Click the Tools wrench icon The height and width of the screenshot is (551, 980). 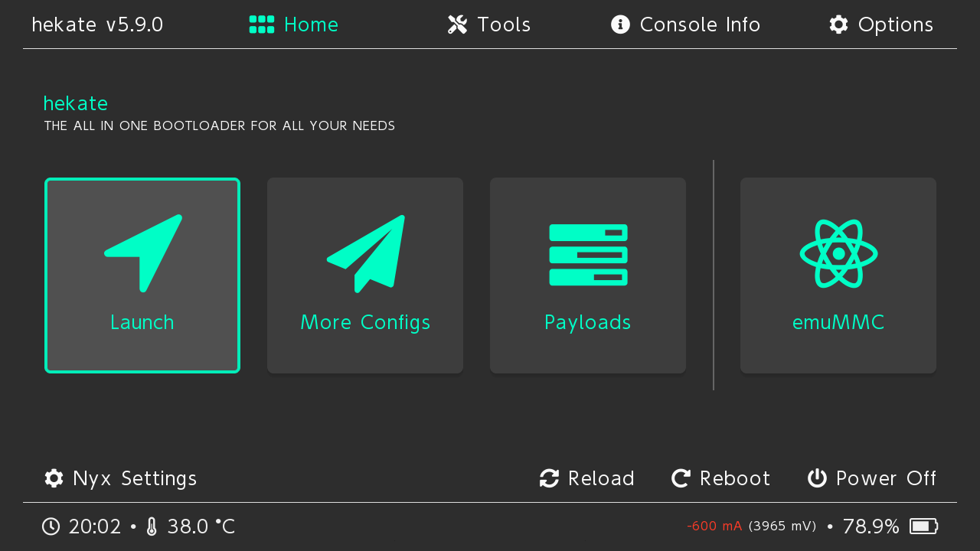point(457,24)
